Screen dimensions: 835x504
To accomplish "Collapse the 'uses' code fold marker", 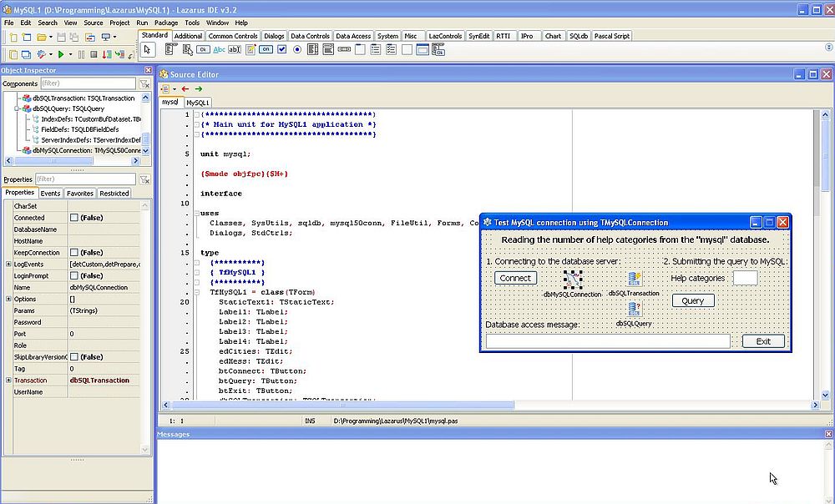I will tap(196, 214).
